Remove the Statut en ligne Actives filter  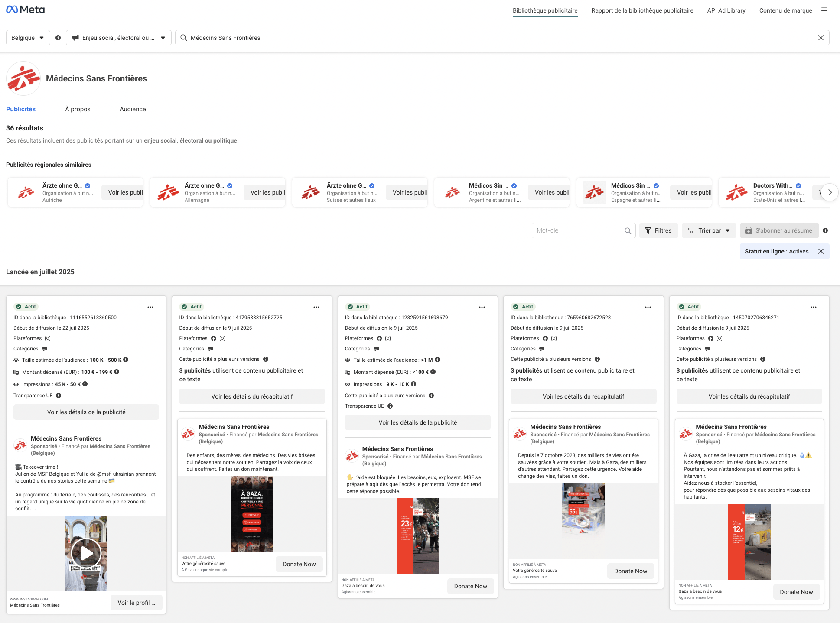pyautogui.click(x=820, y=251)
